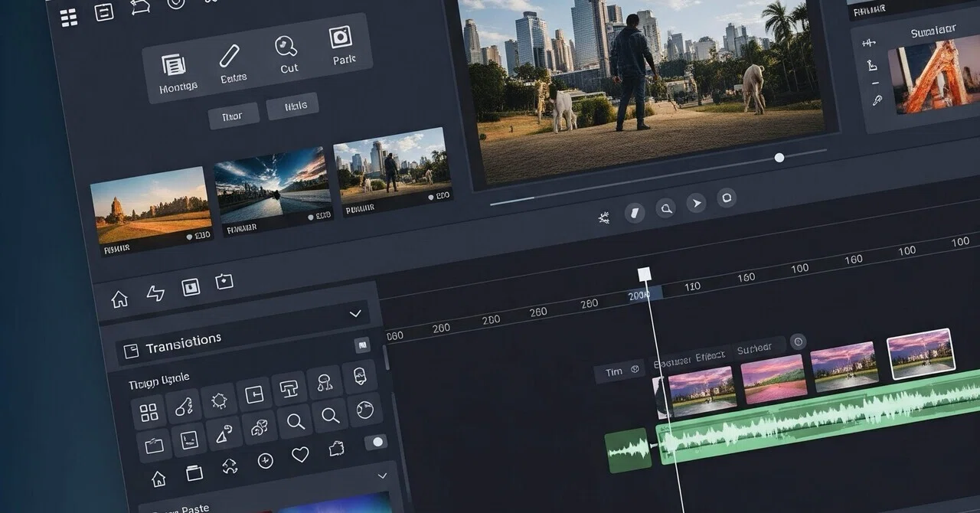Expand the chevron below the bottom icon row
The image size is (980, 513).
[383, 476]
